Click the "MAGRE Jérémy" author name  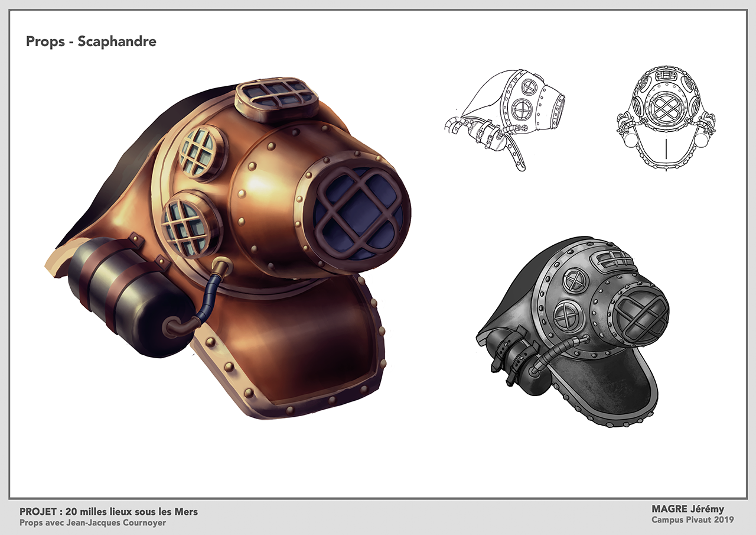pyautogui.click(x=687, y=509)
